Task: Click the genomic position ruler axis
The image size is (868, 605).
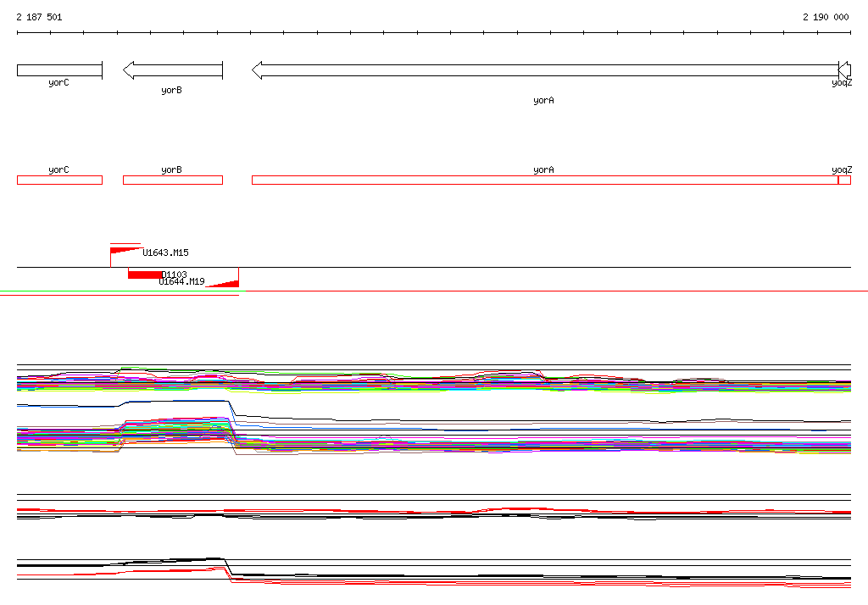Action: [434, 33]
